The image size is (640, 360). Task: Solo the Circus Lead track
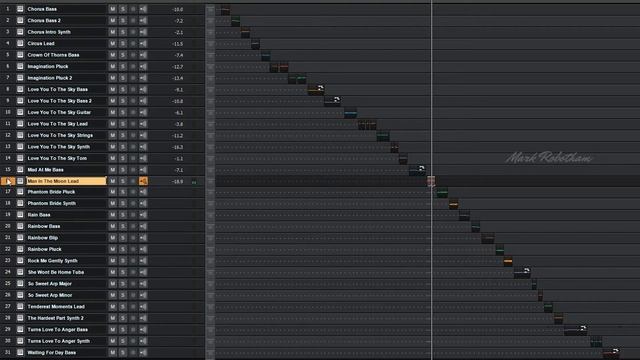coord(122,43)
